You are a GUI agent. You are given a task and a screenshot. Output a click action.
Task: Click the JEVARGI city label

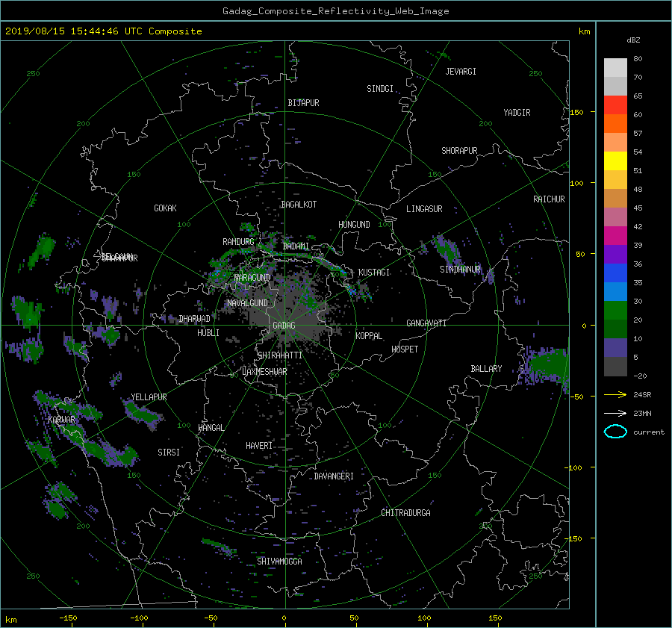461,71
